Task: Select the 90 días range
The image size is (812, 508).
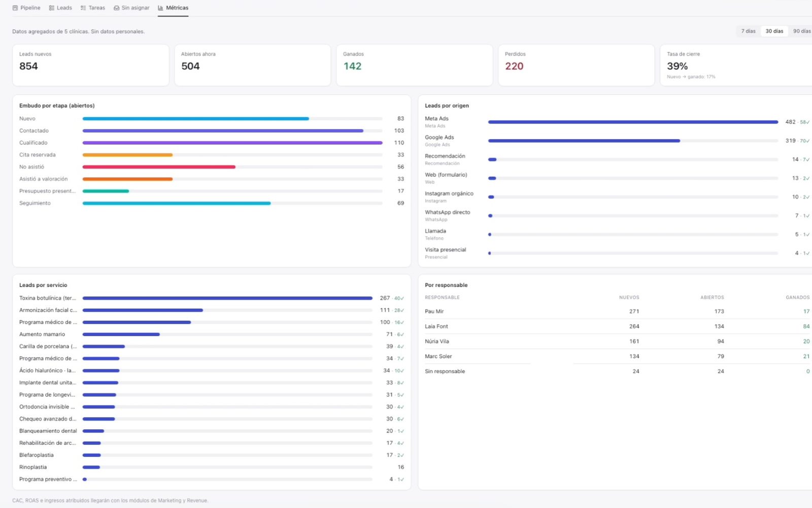Action: (x=801, y=31)
